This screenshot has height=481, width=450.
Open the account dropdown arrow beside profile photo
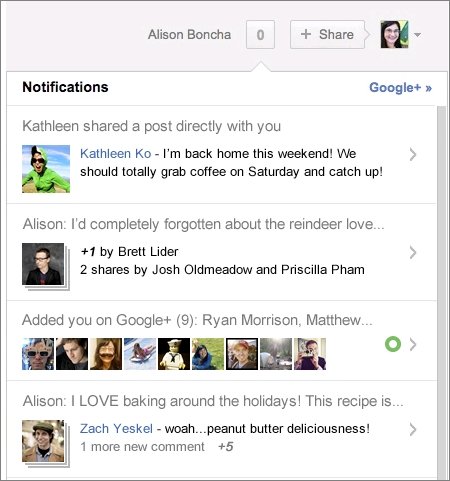click(x=417, y=34)
